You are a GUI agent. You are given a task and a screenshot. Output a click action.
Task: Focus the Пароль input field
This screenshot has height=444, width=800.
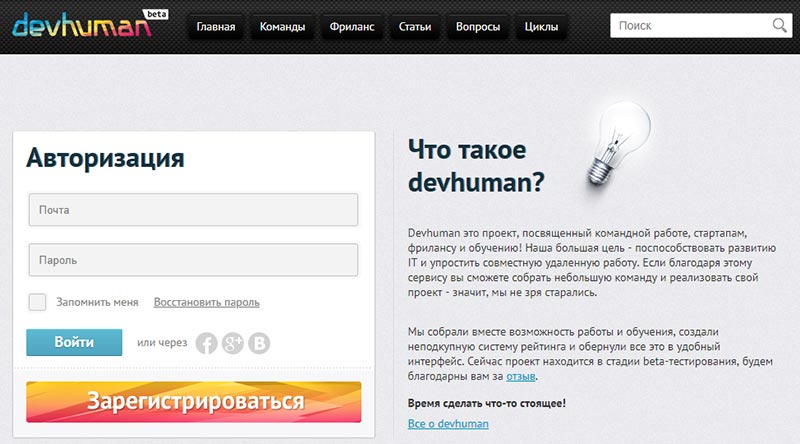click(x=193, y=260)
